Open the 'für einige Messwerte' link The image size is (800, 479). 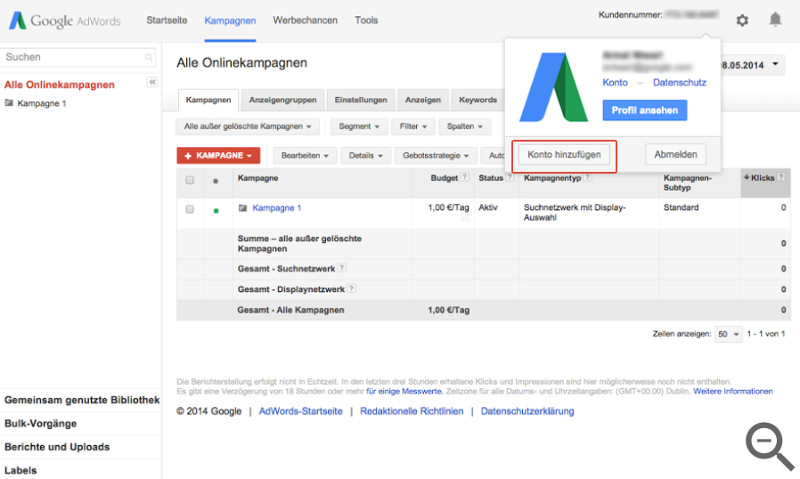tap(404, 391)
